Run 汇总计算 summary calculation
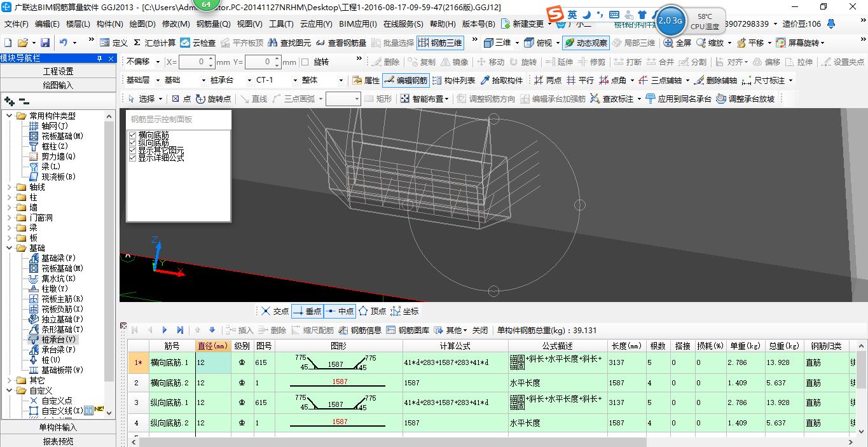The height and width of the screenshot is (447, 868). pyautogui.click(x=154, y=43)
